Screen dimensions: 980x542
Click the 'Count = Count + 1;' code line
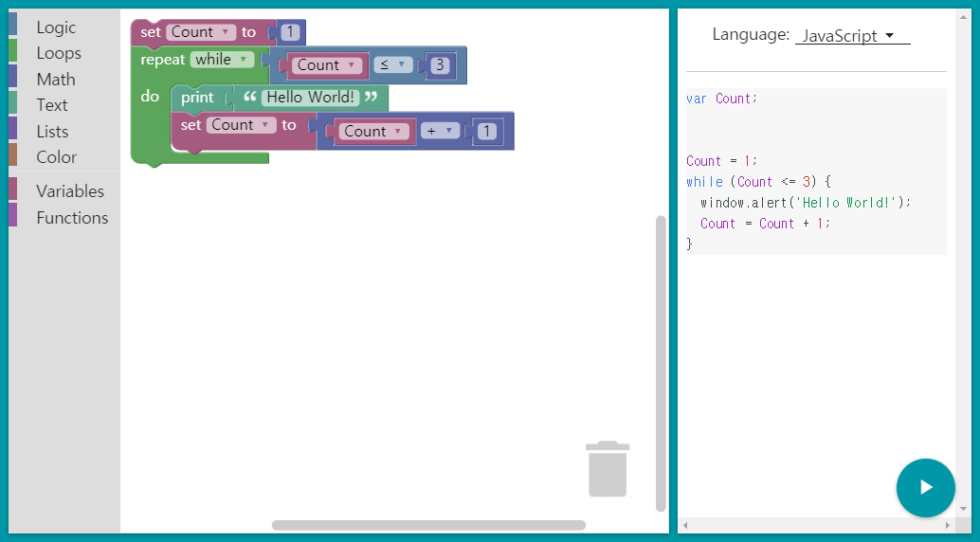[x=765, y=224]
